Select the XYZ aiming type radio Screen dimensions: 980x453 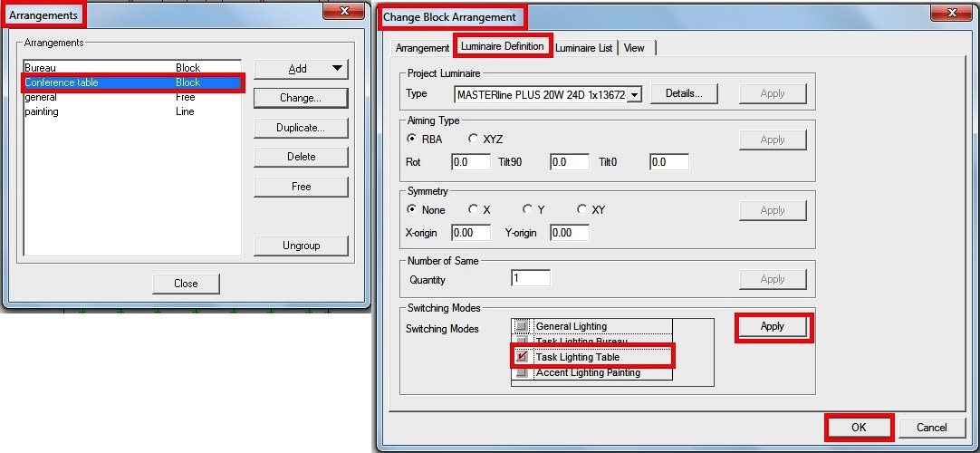point(473,139)
